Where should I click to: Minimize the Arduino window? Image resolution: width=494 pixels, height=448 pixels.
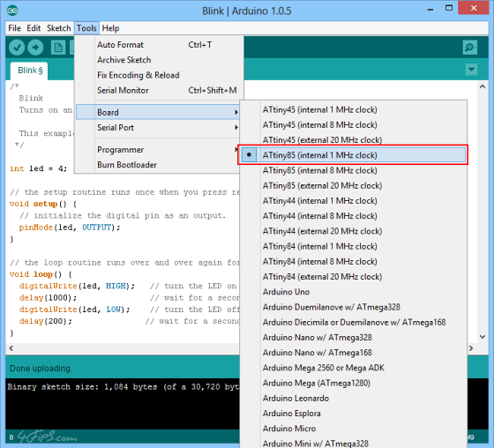[x=430, y=9]
